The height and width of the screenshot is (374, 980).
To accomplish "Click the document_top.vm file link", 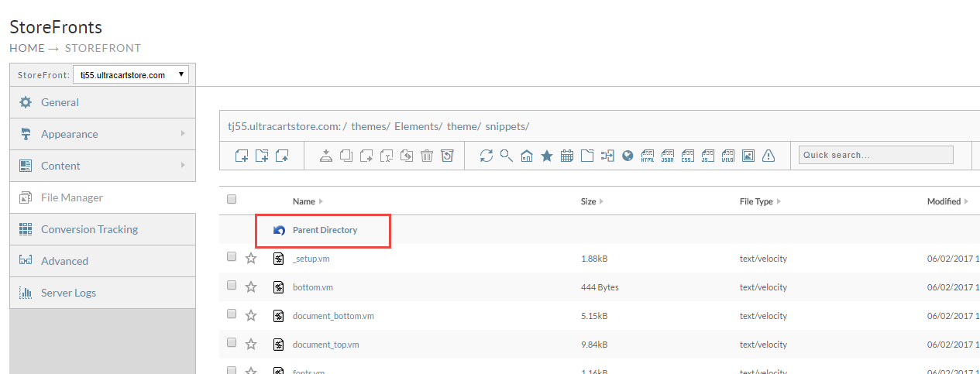I will click(325, 345).
